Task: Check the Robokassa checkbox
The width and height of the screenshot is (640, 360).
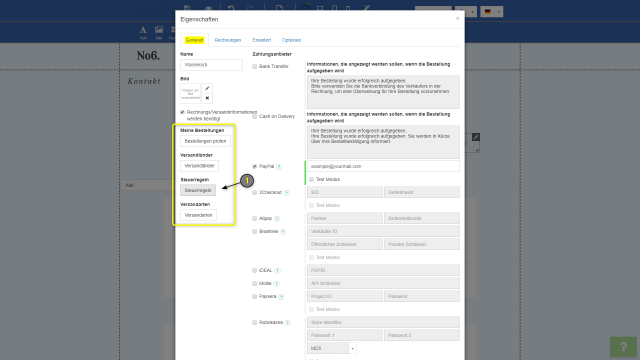Action: click(x=255, y=322)
